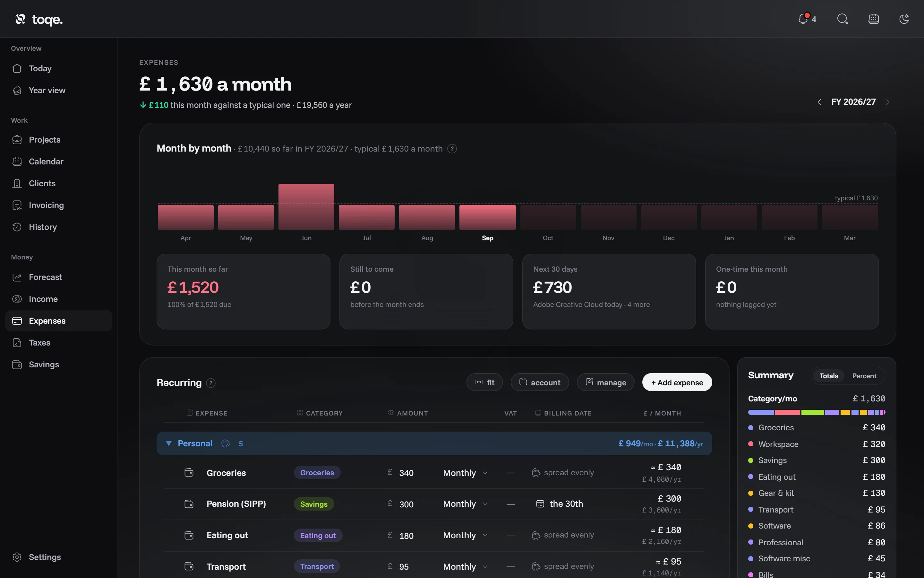Click the Income coin icon
Viewport: 924px width, 578px height.
17,299
